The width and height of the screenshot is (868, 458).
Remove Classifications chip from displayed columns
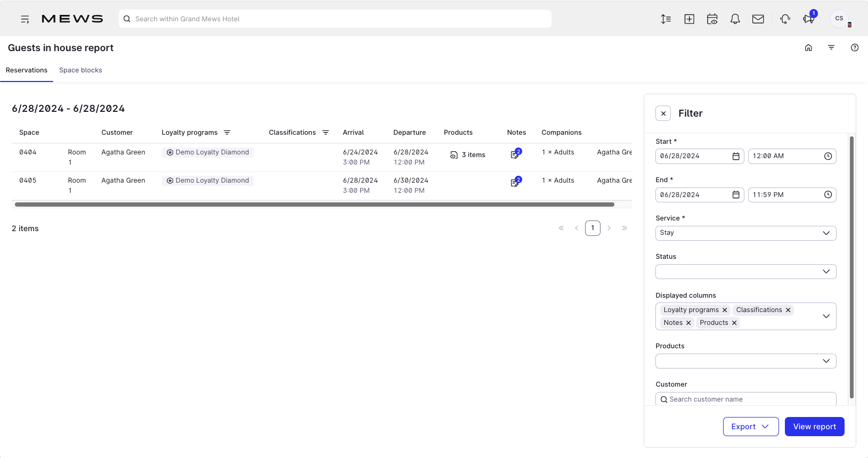click(x=788, y=310)
